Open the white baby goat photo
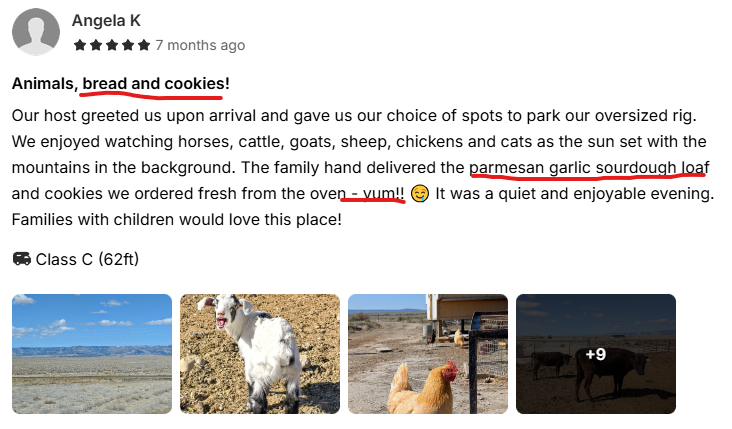This screenshot has width=732, height=429. (260, 353)
